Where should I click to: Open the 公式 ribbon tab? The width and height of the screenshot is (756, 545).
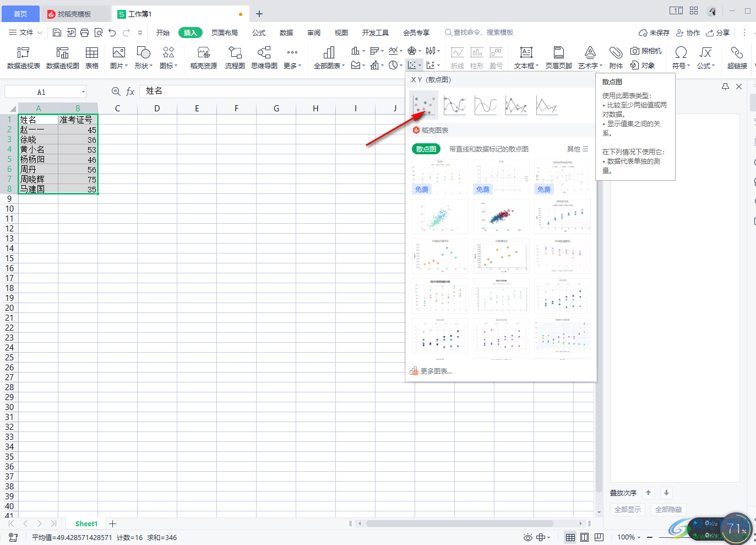click(x=259, y=33)
